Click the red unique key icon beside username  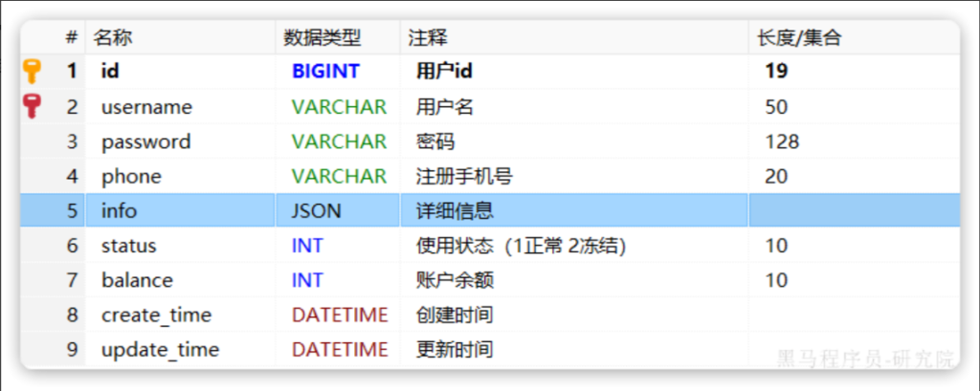pyautogui.click(x=33, y=106)
